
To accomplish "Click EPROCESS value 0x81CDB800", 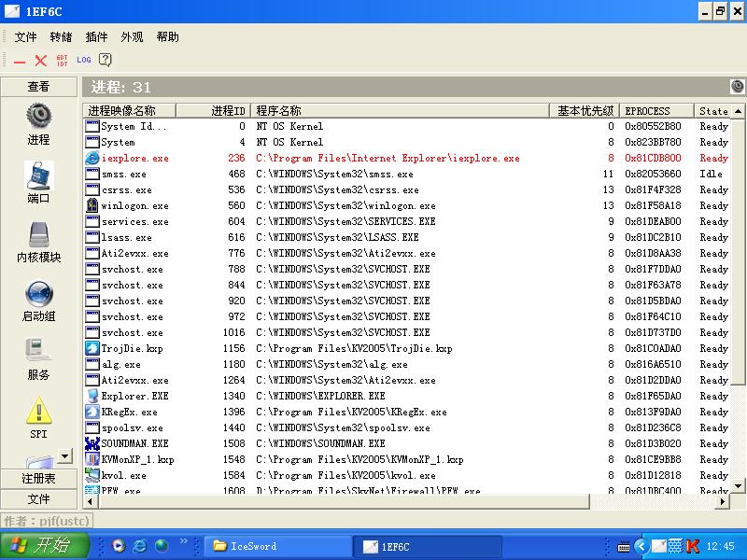I will 653,158.
